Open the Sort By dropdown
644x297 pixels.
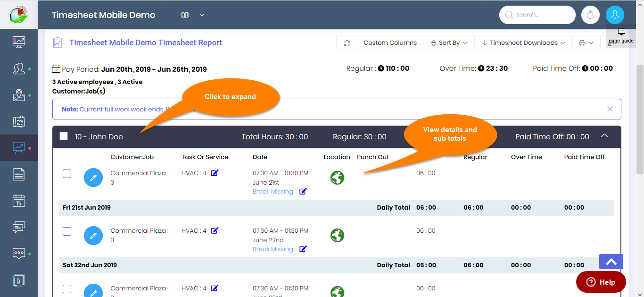tap(449, 43)
